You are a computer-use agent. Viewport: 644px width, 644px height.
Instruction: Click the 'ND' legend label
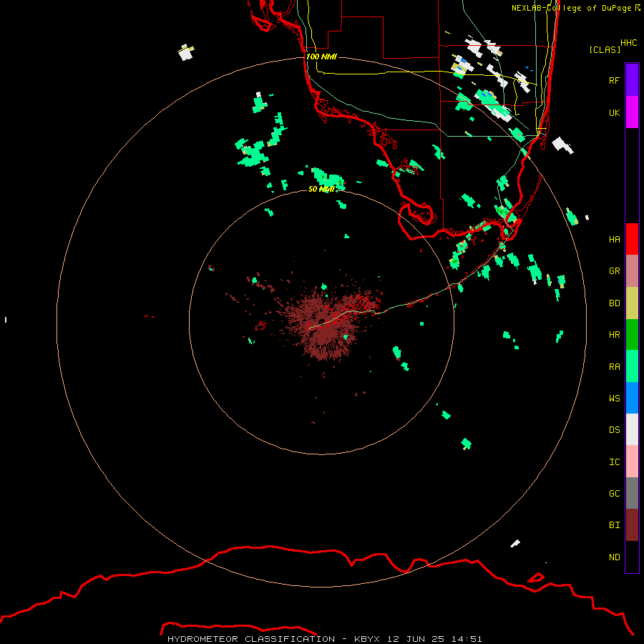pos(614,557)
